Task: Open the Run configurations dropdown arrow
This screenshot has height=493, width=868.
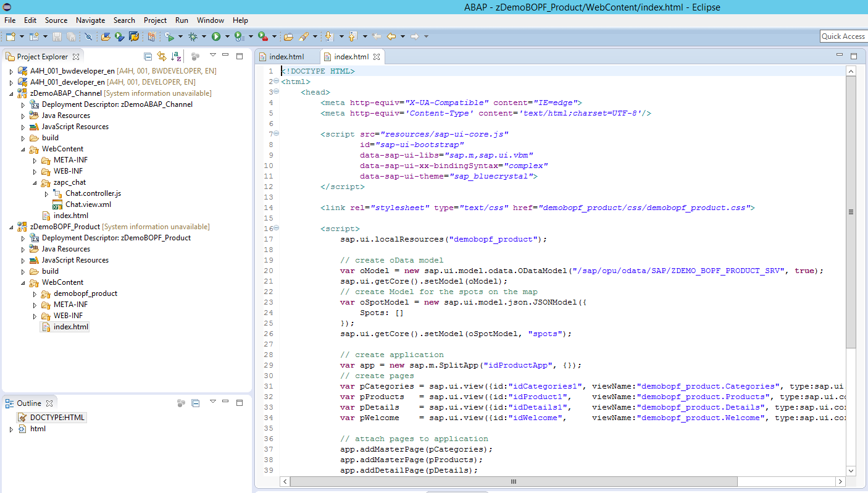Action: coord(226,37)
